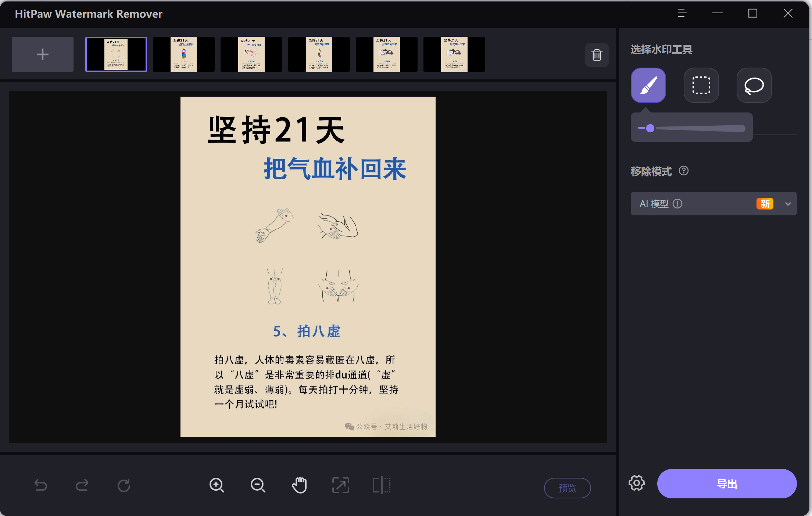Rotate the current image
The image size is (812, 516).
coord(124,485)
